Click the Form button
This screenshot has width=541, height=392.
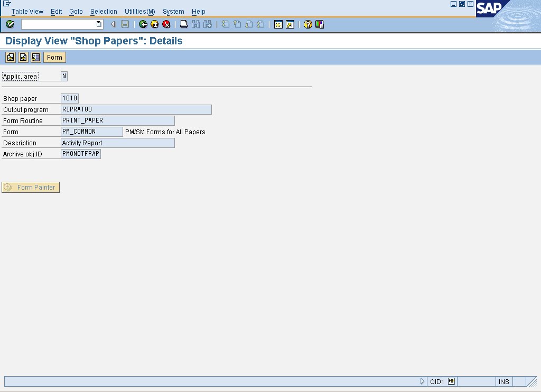(x=54, y=57)
